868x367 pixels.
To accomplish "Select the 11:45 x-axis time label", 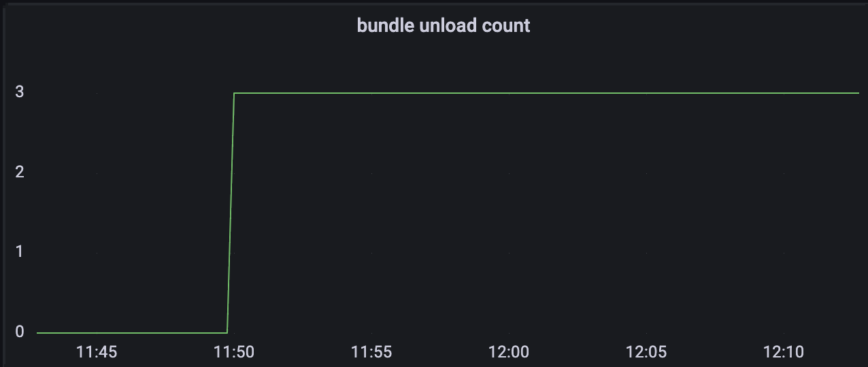I will point(97,352).
